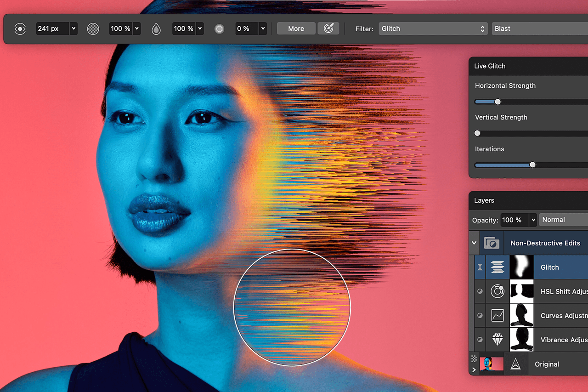Click the Glitch live filter layer icon
This screenshot has width=588, height=392.
(x=498, y=267)
